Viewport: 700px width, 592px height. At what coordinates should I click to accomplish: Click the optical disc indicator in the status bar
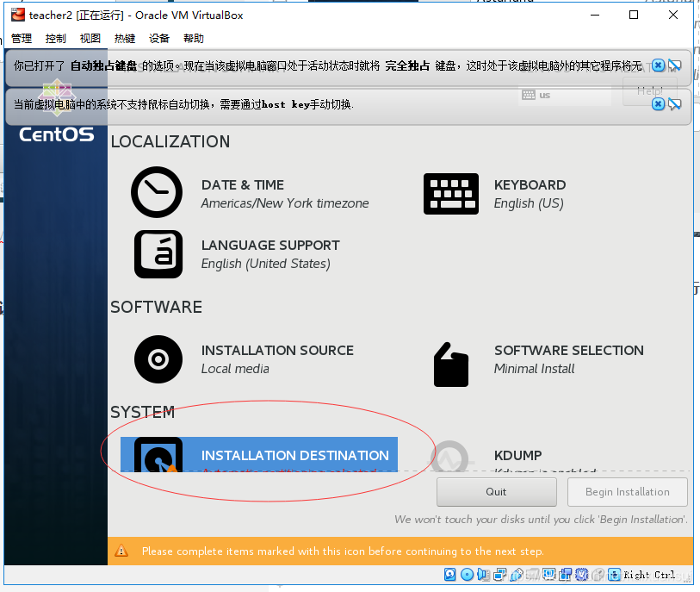pyautogui.click(x=467, y=575)
